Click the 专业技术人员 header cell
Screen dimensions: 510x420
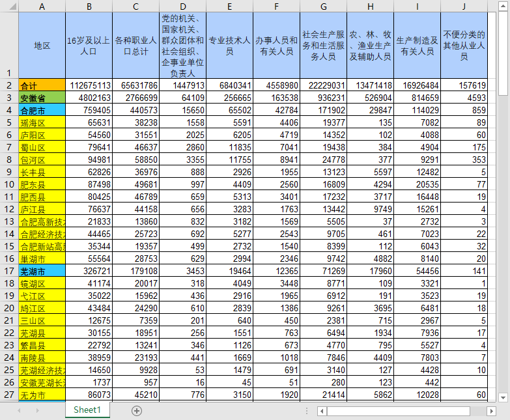230,46
